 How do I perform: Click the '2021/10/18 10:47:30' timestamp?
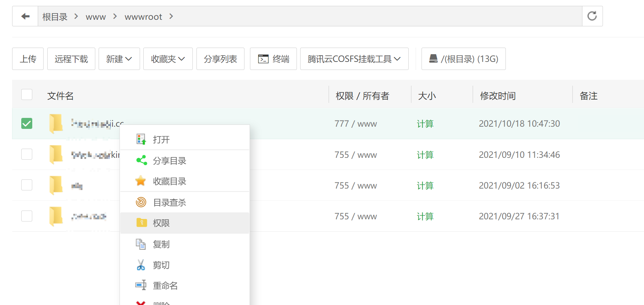click(x=519, y=123)
